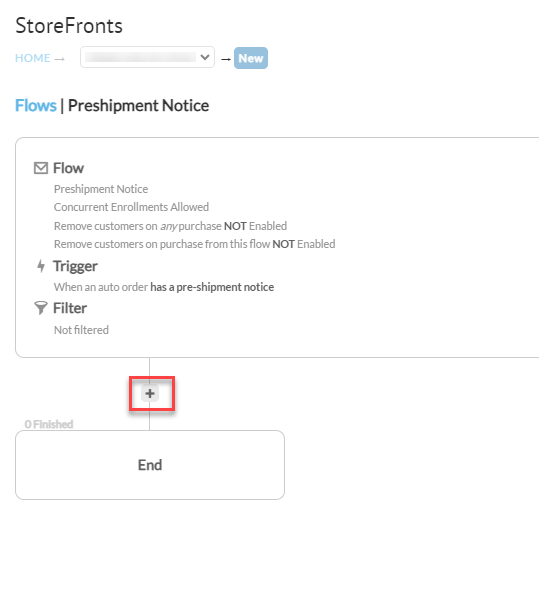
Task: Click the Not filtered text
Action: point(81,330)
